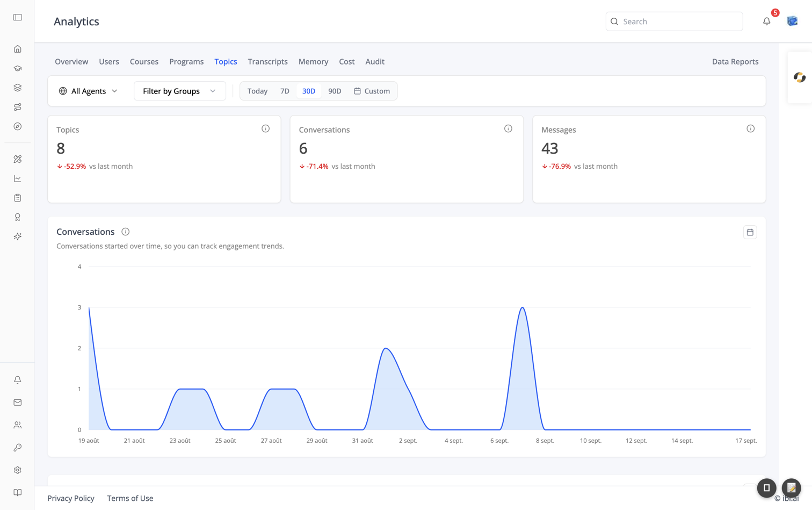Click the chart peak near 8 sept.

523,308
